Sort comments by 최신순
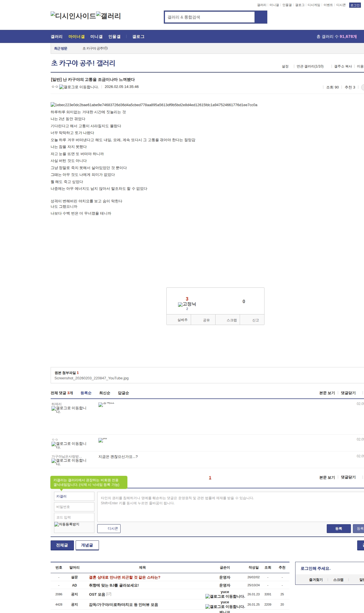Screen dimensions: 364x613 tap(105, 393)
